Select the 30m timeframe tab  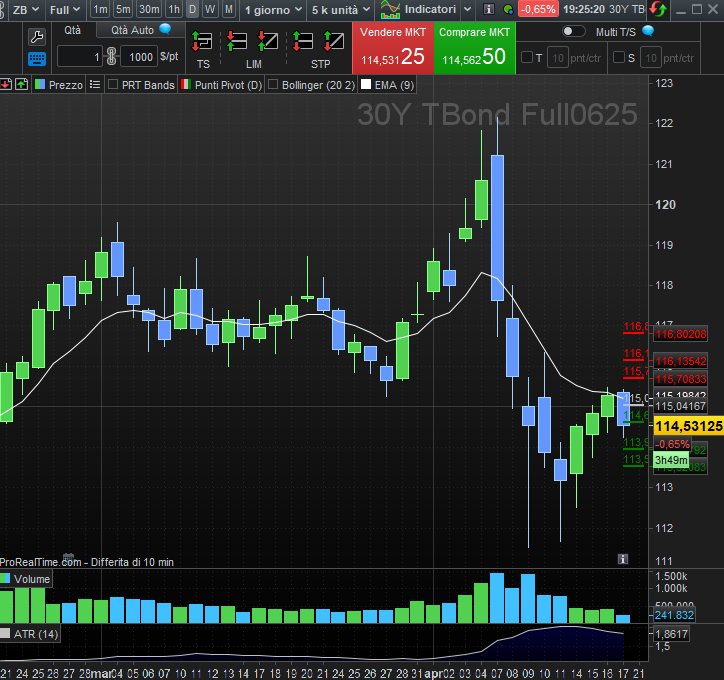click(x=149, y=10)
